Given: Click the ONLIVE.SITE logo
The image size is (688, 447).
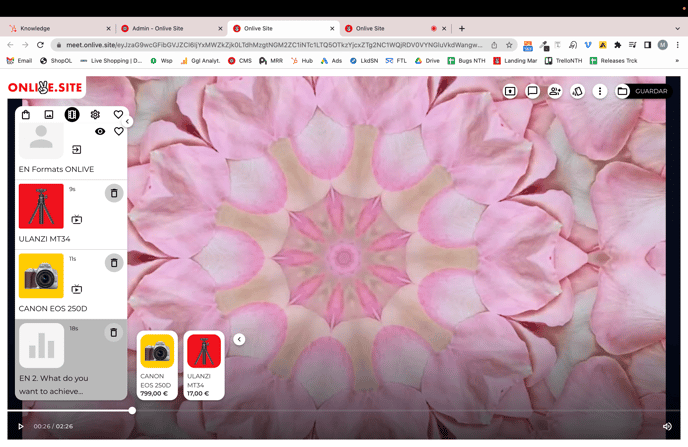Looking at the screenshot, I should tap(45, 87).
